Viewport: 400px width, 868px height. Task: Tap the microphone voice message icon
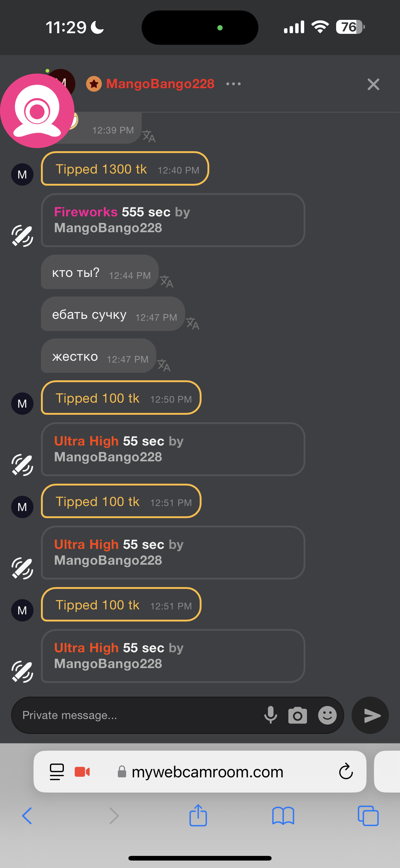(x=270, y=715)
